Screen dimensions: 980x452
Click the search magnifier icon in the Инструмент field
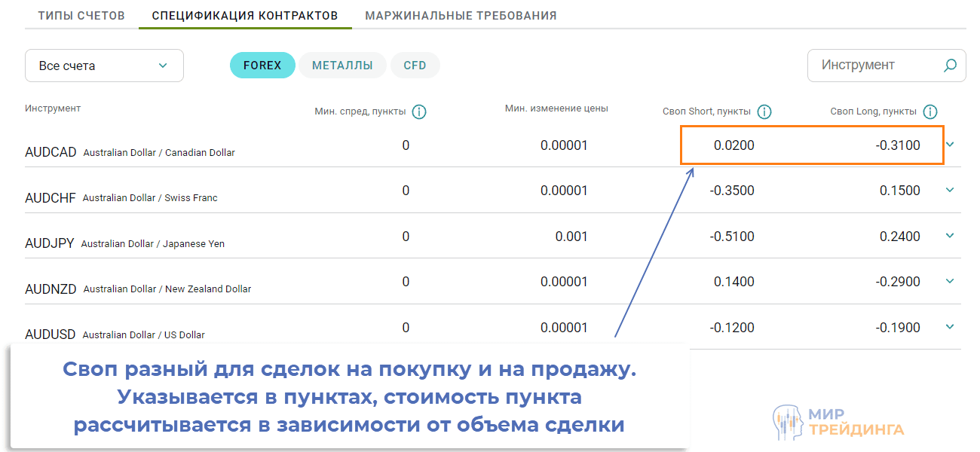[949, 66]
